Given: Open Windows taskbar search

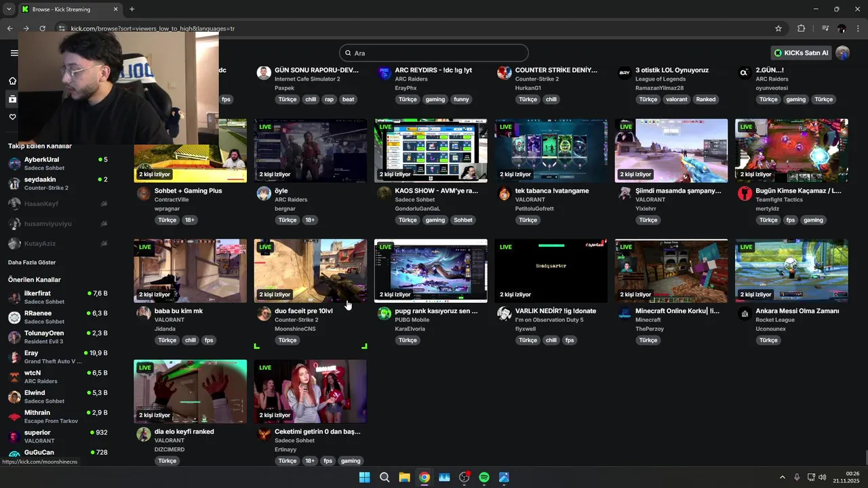Looking at the screenshot, I should (384, 477).
